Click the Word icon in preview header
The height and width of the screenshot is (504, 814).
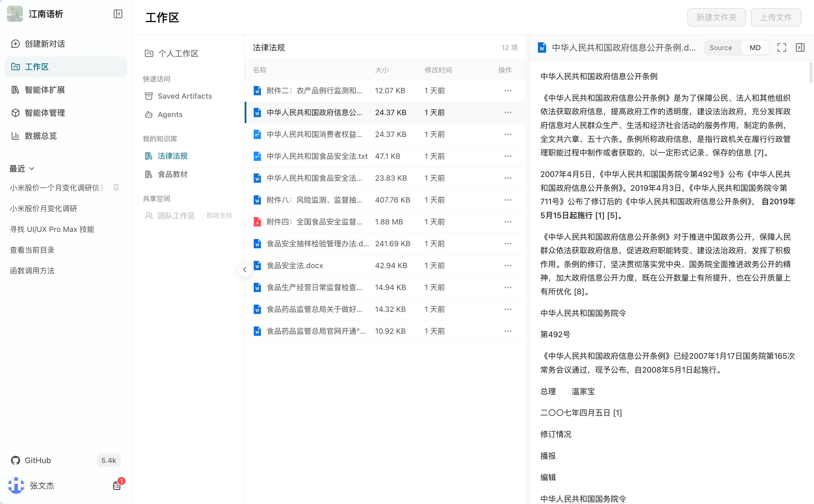point(542,48)
